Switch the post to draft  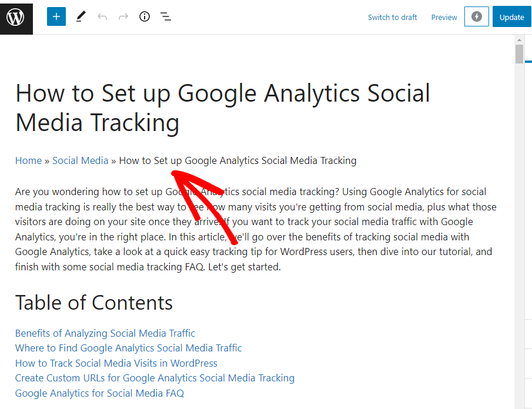pyautogui.click(x=392, y=17)
